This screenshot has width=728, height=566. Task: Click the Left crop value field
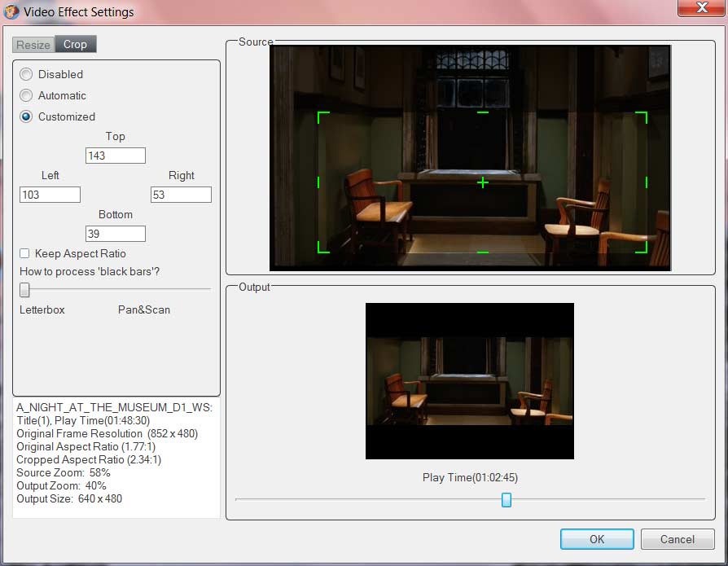click(50, 195)
